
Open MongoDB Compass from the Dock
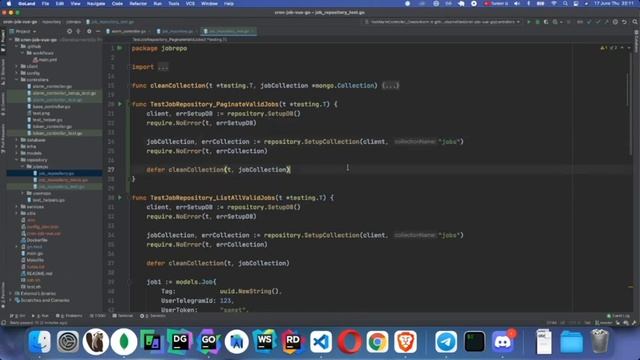[124, 341]
